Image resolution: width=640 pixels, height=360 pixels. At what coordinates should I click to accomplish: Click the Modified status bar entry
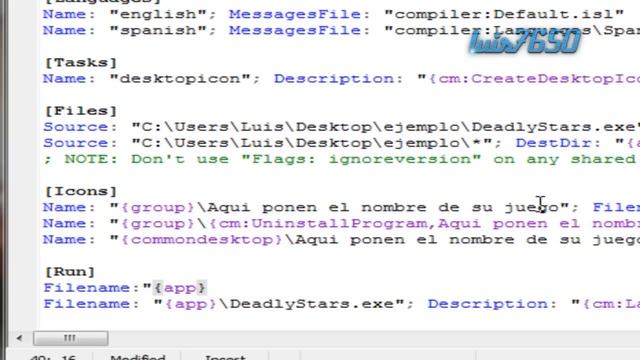pos(138,357)
